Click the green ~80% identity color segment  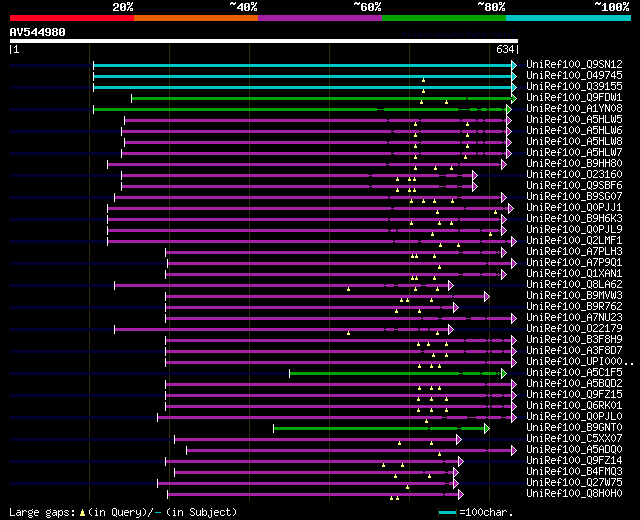[x=444, y=18]
